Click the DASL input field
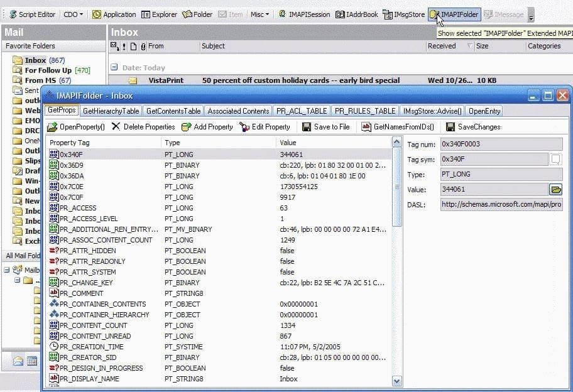 coord(501,204)
